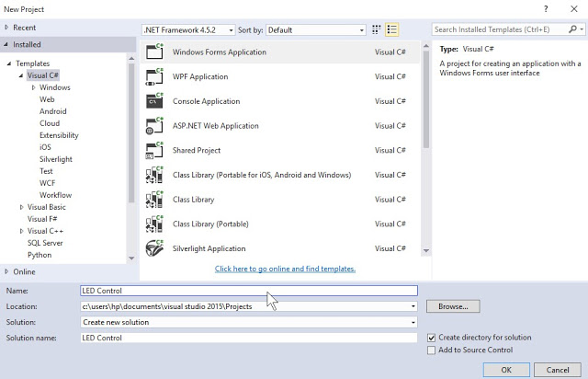Click the search magnifier icon

572,29
